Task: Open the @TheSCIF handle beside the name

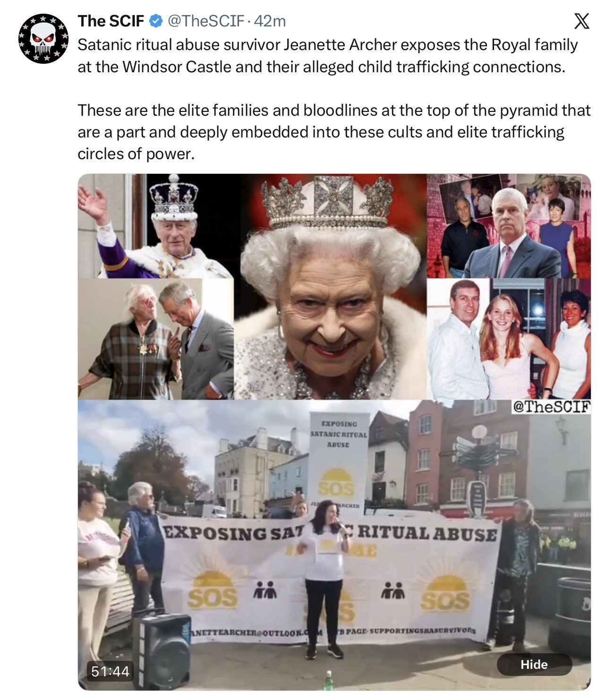Action: [x=206, y=21]
